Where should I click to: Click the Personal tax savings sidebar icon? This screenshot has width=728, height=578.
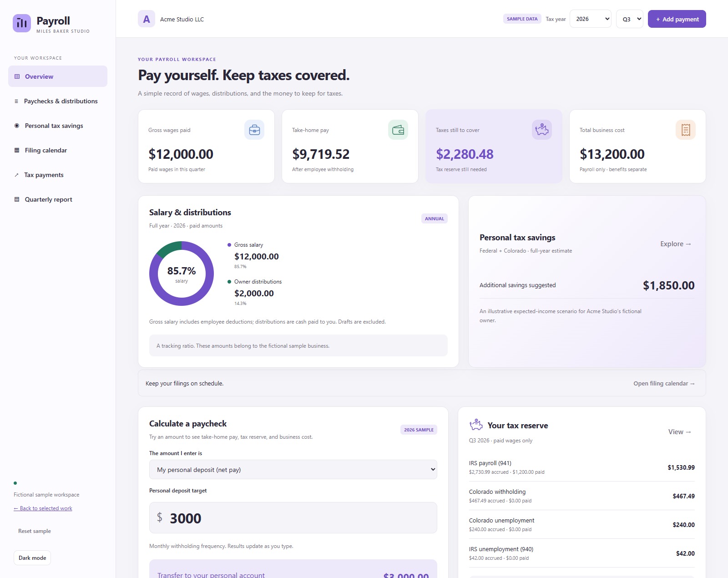(x=17, y=126)
